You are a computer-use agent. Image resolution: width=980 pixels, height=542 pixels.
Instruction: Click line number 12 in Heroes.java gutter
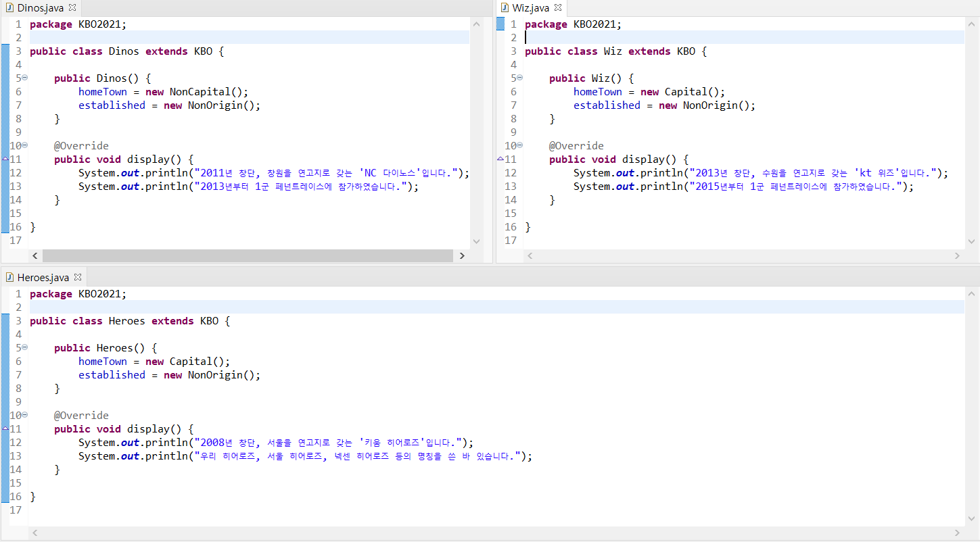[16, 442]
